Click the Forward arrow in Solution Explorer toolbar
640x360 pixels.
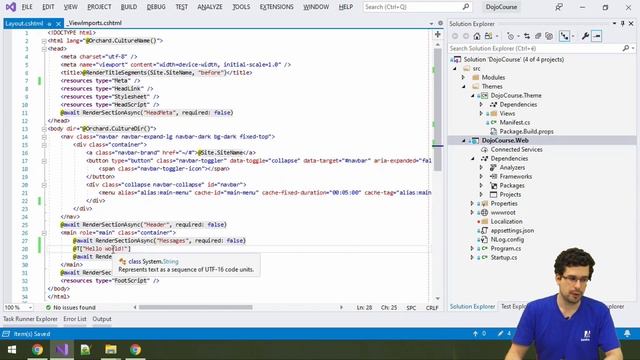(x=466, y=36)
